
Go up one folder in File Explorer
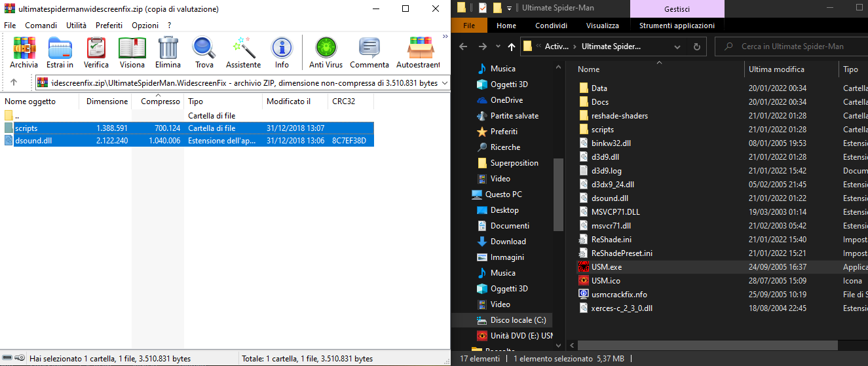coord(512,46)
